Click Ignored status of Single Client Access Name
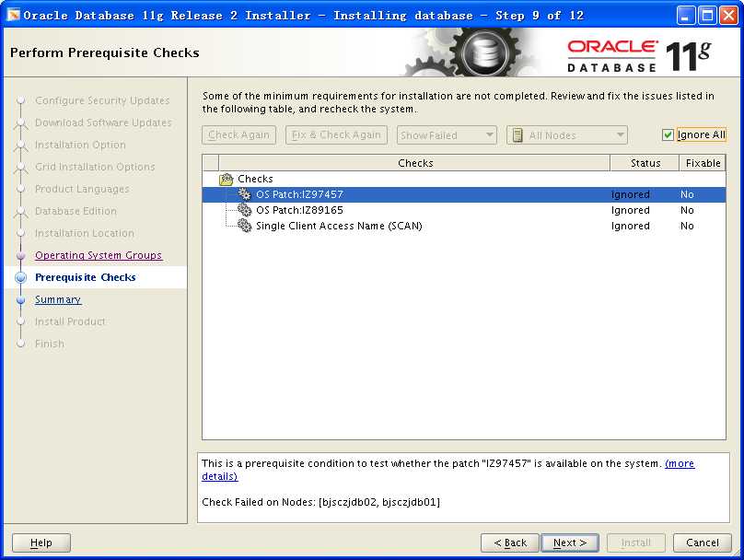744x560 pixels. 630,226
